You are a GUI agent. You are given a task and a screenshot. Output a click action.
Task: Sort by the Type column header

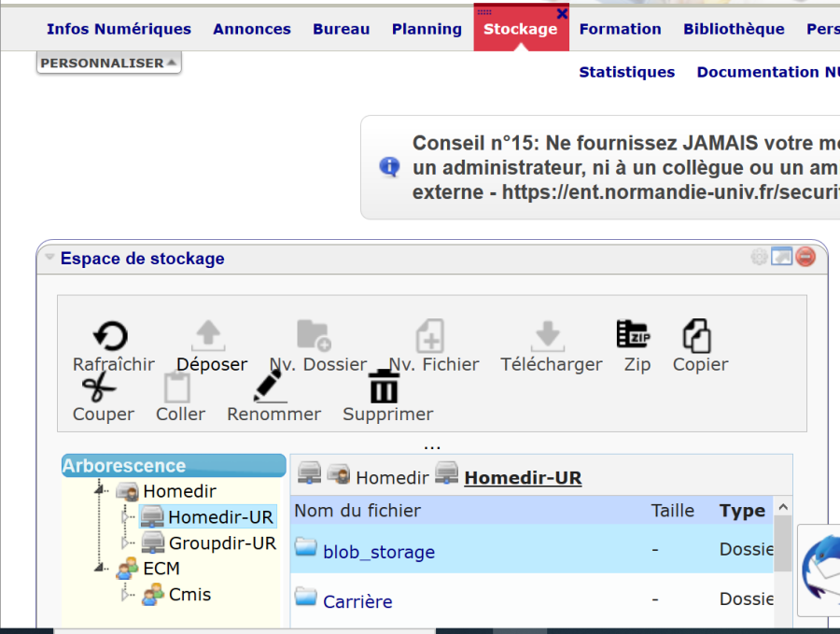[742, 511]
